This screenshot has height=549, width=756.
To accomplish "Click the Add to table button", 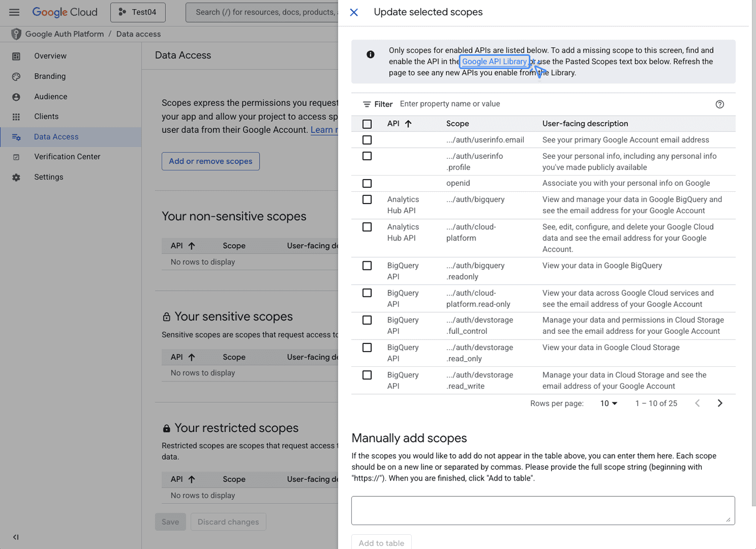I will pos(381,542).
